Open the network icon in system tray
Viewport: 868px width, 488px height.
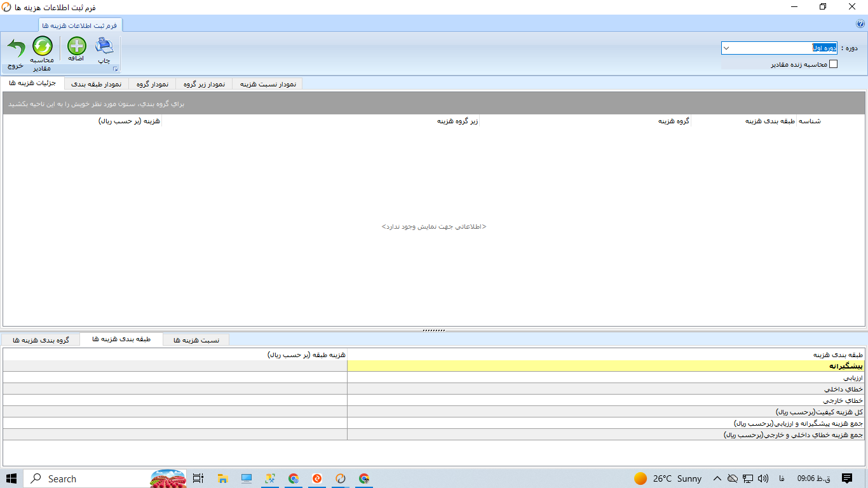pos(748,478)
